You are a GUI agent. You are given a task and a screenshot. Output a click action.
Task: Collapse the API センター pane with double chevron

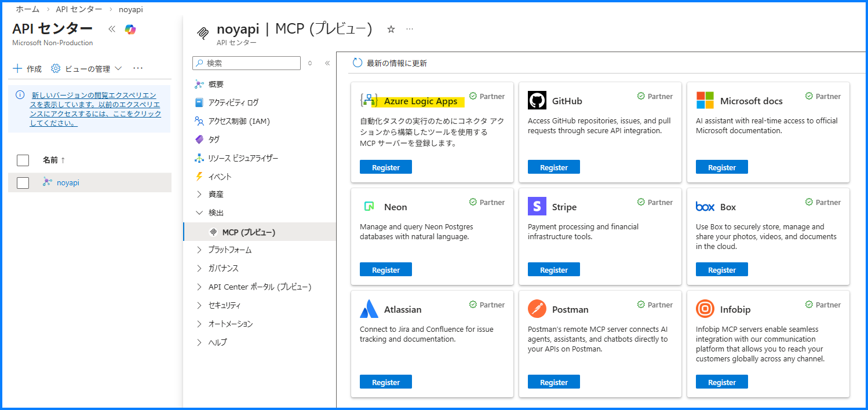[112, 29]
